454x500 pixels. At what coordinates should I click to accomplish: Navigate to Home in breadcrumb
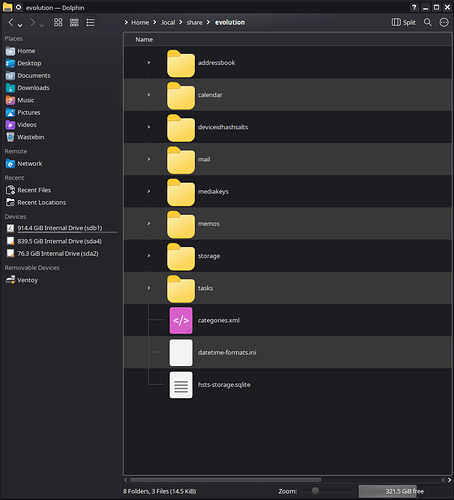140,22
